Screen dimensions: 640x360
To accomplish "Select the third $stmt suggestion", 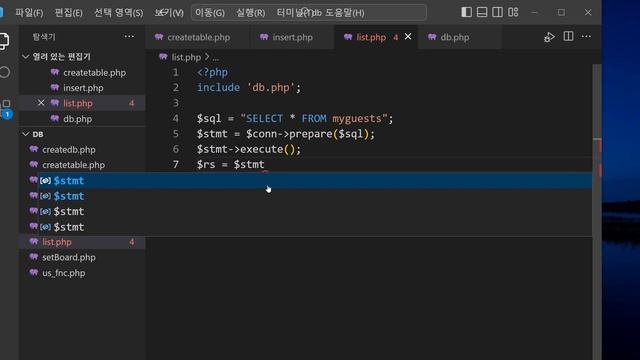I will tap(315, 211).
